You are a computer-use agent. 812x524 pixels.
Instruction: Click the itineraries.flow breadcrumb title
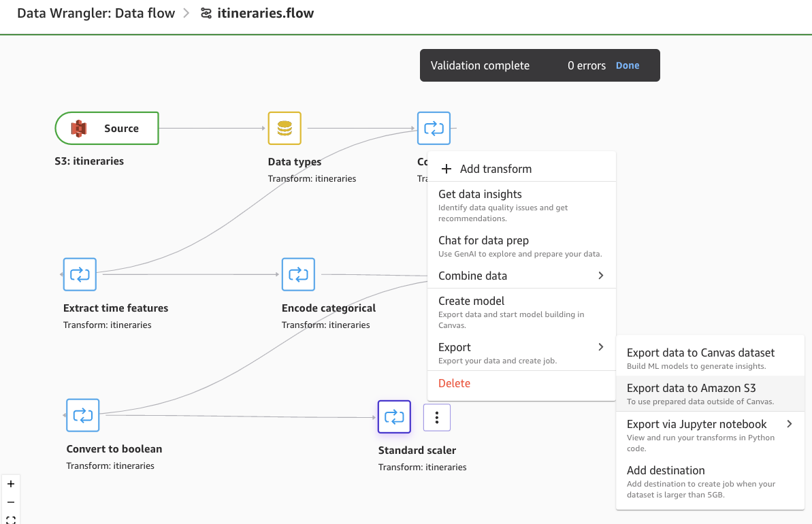coord(265,14)
